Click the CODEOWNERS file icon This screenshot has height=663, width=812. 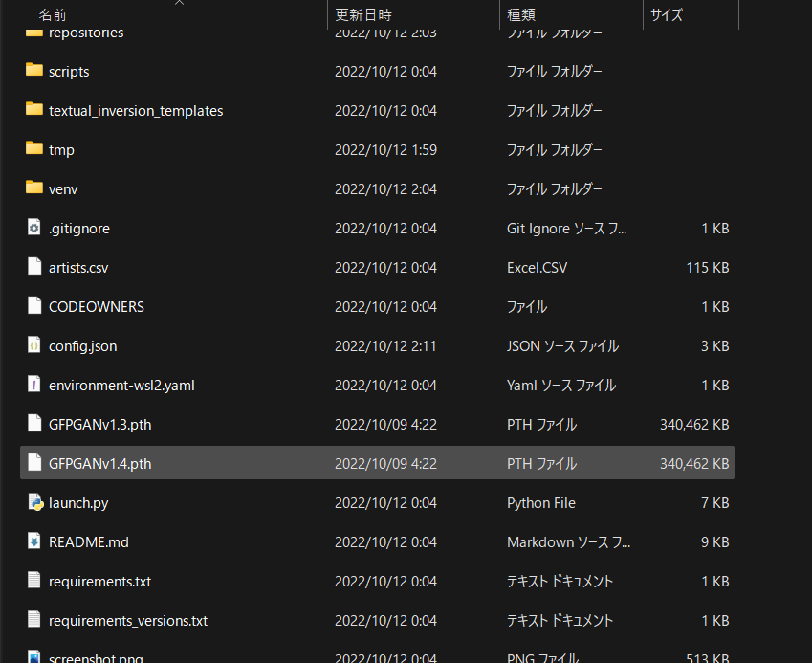pyautogui.click(x=34, y=305)
